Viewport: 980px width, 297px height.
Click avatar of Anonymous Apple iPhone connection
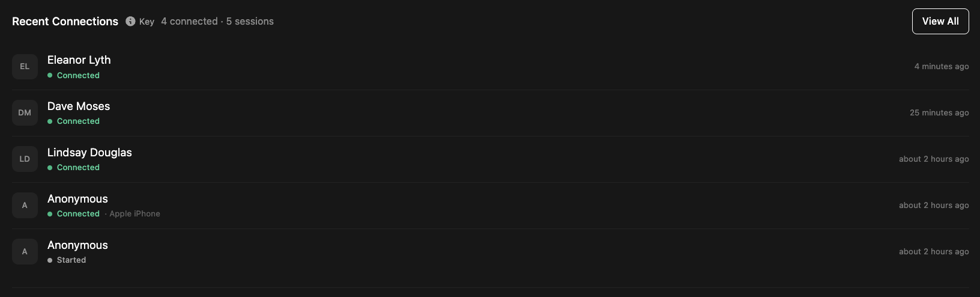[x=25, y=206]
